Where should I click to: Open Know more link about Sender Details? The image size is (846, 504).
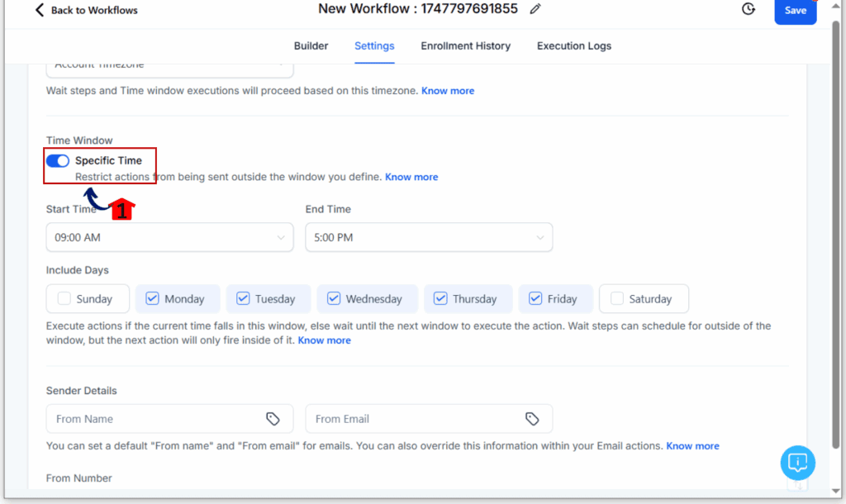(693, 446)
